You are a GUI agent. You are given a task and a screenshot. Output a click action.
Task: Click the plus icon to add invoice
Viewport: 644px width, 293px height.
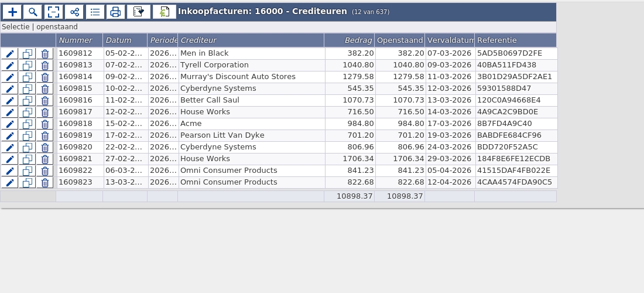(12, 12)
